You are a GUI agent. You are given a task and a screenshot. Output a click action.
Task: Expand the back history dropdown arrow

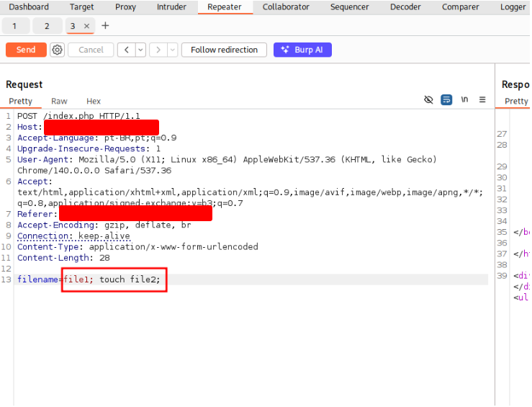pyautogui.click(x=140, y=50)
